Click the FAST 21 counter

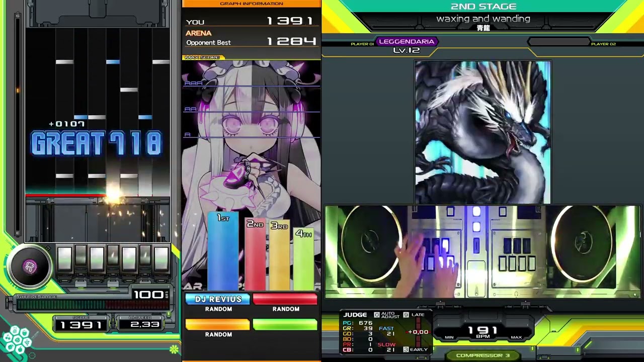click(387, 331)
